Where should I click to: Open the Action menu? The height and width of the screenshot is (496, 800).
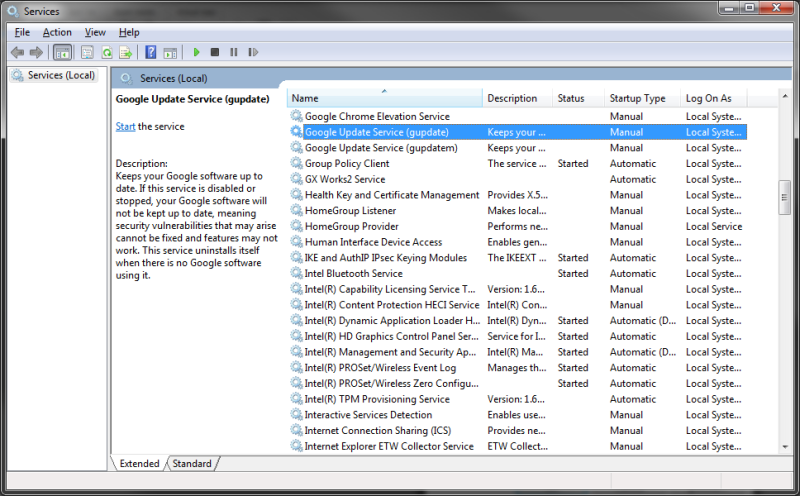pos(57,32)
